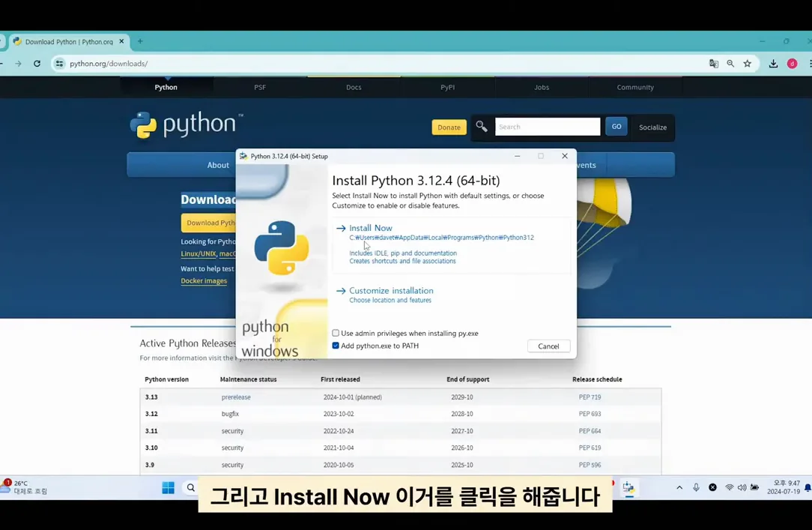
Task: Open the PEP 719 release schedule link
Action: click(x=590, y=397)
